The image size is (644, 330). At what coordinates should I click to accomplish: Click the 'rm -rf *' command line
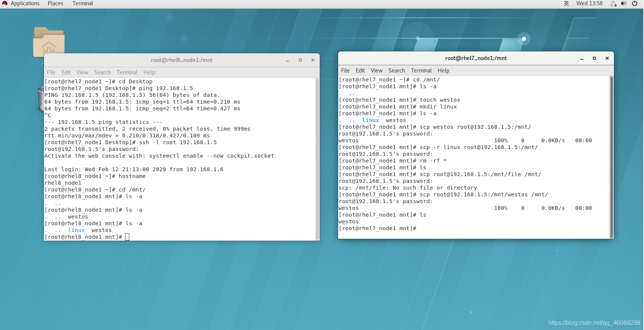click(393, 161)
